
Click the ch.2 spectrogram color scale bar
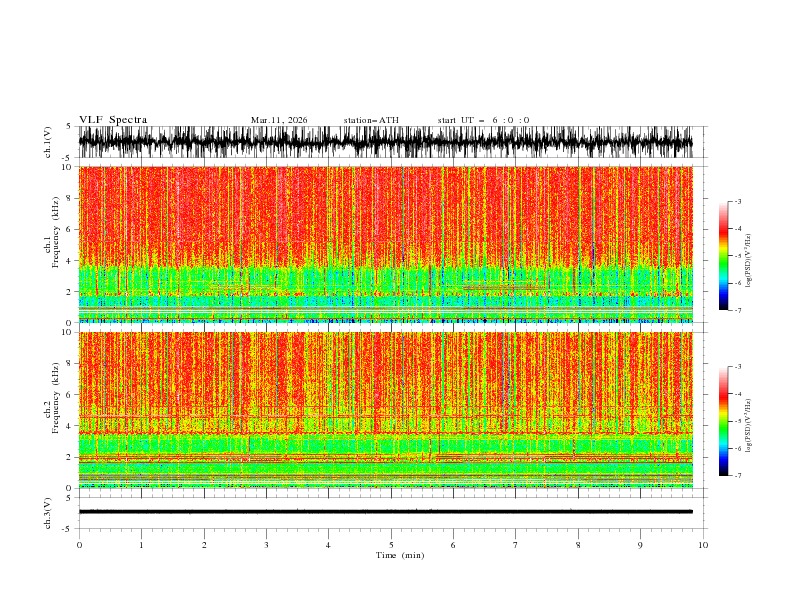[x=723, y=421]
